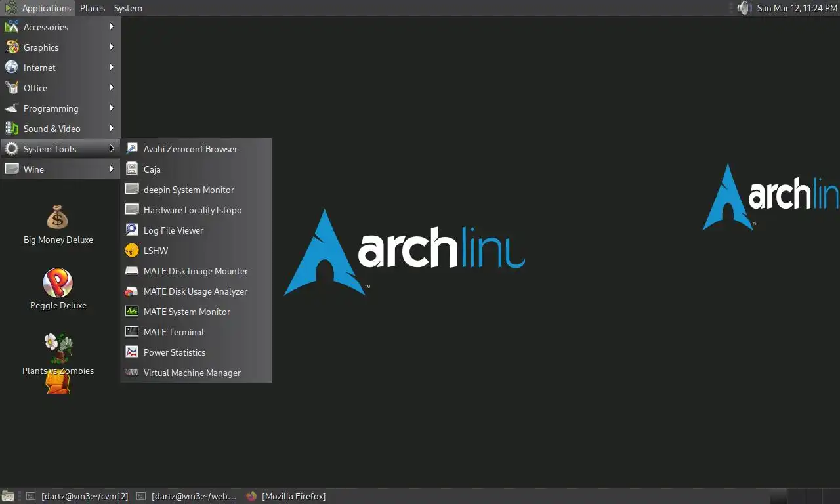Click the Avahi Zeroconf Browser icon

[x=132, y=149]
